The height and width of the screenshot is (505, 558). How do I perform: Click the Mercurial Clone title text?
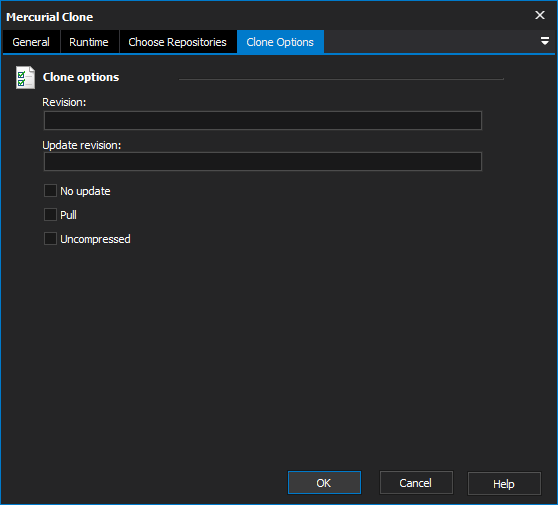point(49,17)
